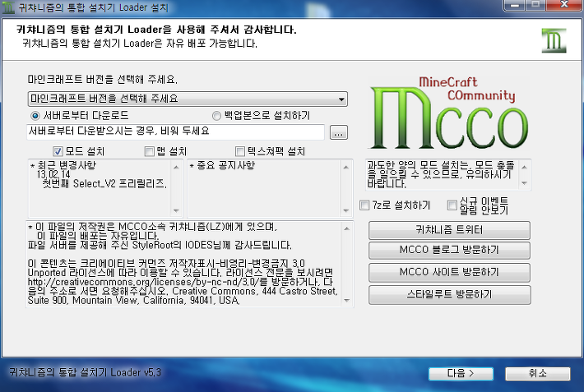Uncheck the 모드 설치 checkbox
The height and width of the screenshot is (392, 584).
point(58,151)
